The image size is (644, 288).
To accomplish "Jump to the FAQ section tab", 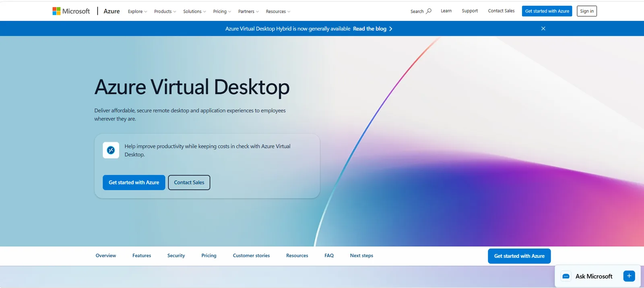I will [x=329, y=256].
